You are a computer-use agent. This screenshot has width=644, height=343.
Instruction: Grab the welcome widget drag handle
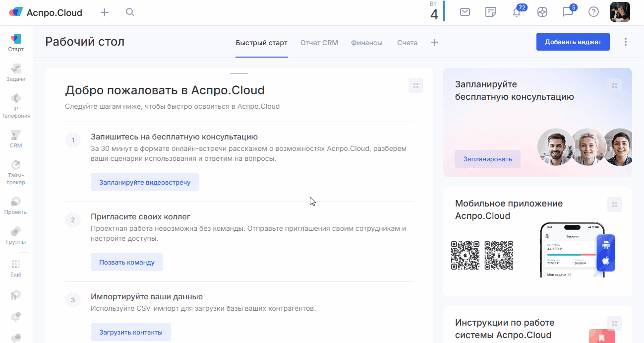tap(416, 85)
